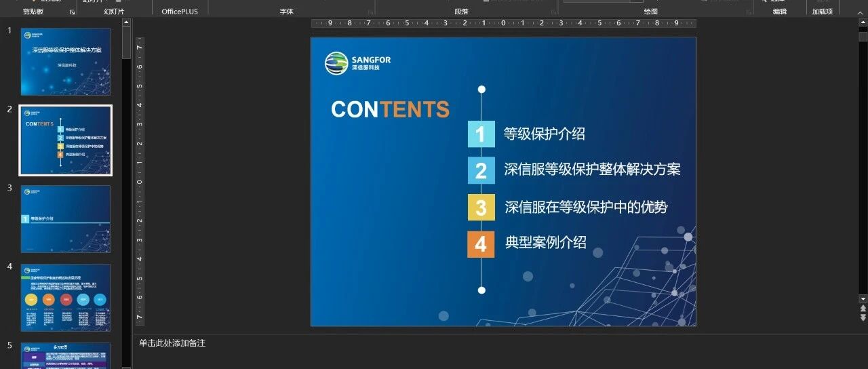
Task: Click the 字体 group label
Action: (x=287, y=12)
